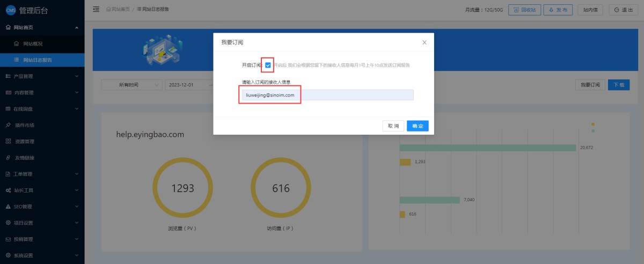Open the 所有时间 time range dropdown
Image resolution: width=644 pixels, height=264 pixels.
point(131,85)
